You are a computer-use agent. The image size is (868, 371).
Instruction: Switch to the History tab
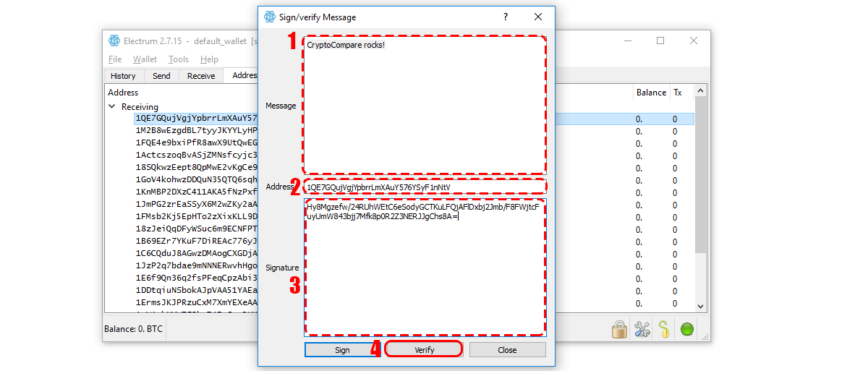tap(123, 75)
